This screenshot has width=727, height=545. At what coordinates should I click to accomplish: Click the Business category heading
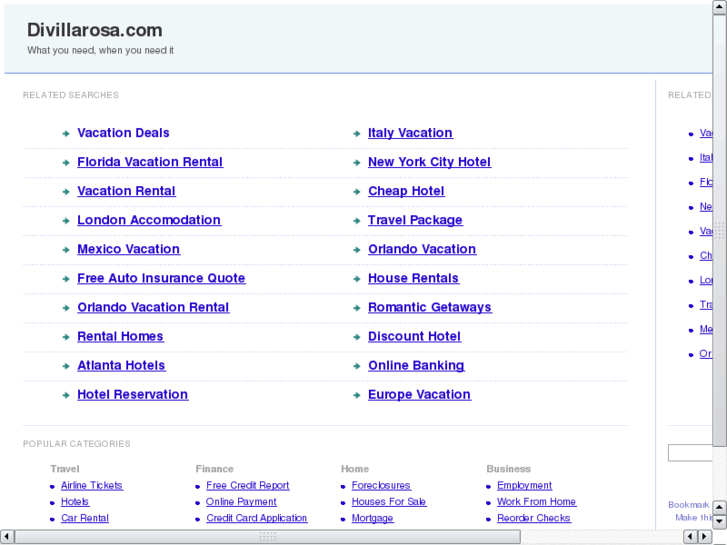coord(509,469)
